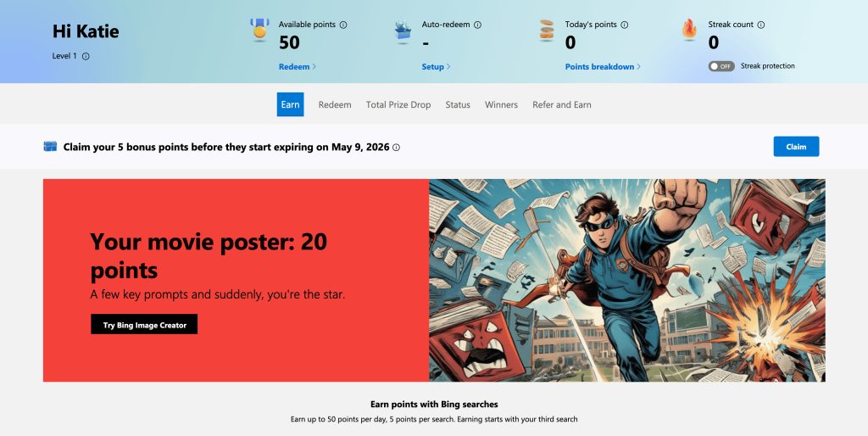Show info tooltip beside Level 1
The height and width of the screenshot is (436, 868).
pyautogui.click(x=86, y=57)
